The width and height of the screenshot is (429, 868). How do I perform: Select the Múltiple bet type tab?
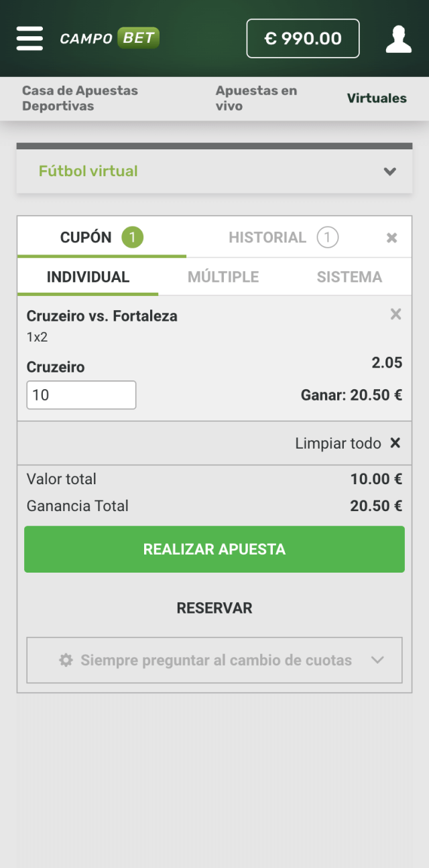click(x=223, y=277)
